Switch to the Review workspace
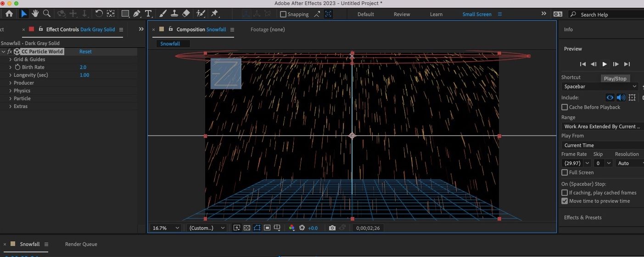Viewport: 644px width, 257px height. coord(402,14)
